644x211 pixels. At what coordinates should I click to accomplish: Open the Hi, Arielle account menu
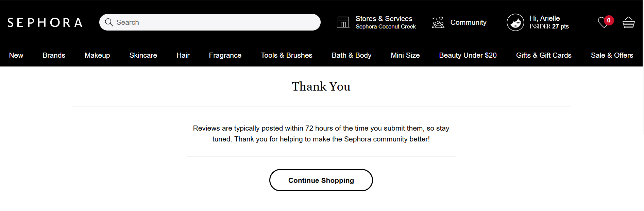(x=545, y=19)
